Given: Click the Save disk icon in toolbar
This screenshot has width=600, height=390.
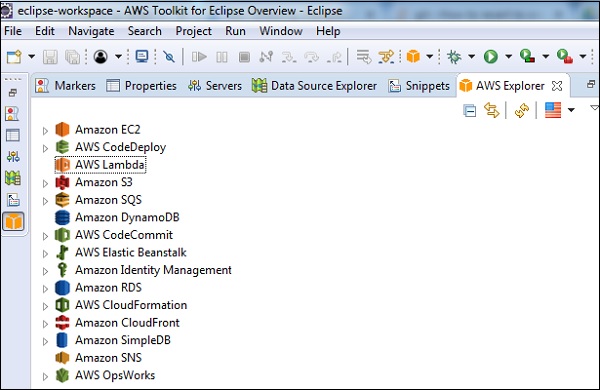Looking at the screenshot, I should (50, 57).
